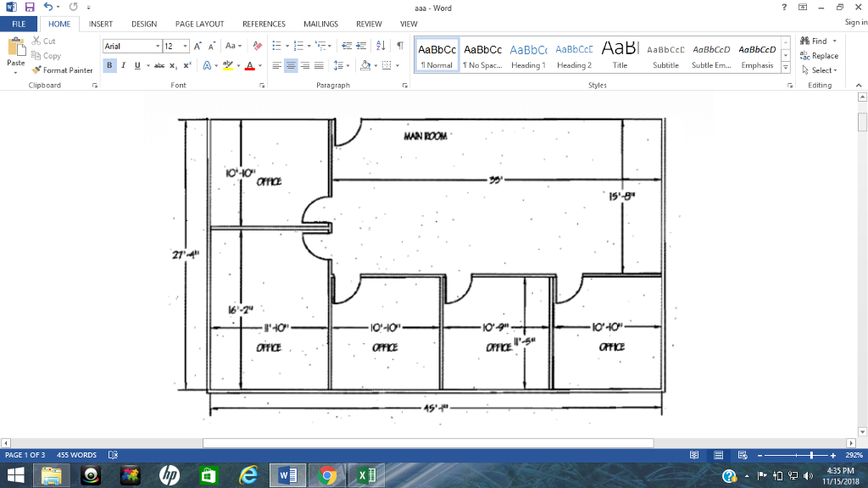The height and width of the screenshot is (488, 868).
Task: Apply center alignment to the text
Action: 289,64
